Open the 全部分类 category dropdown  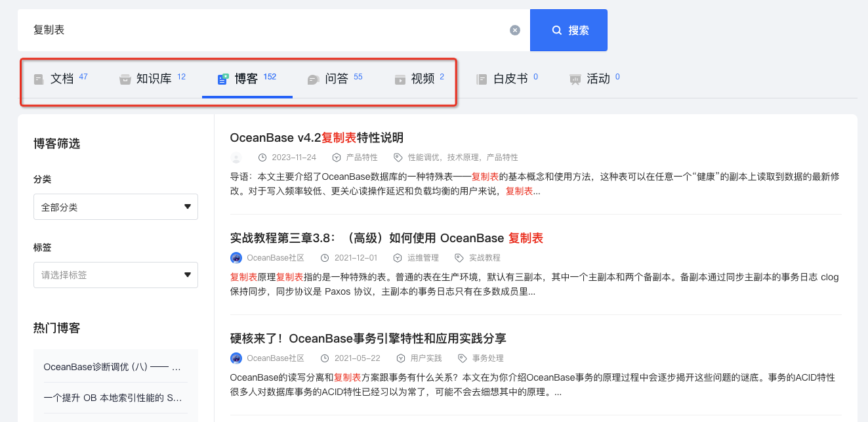(115, 207)
